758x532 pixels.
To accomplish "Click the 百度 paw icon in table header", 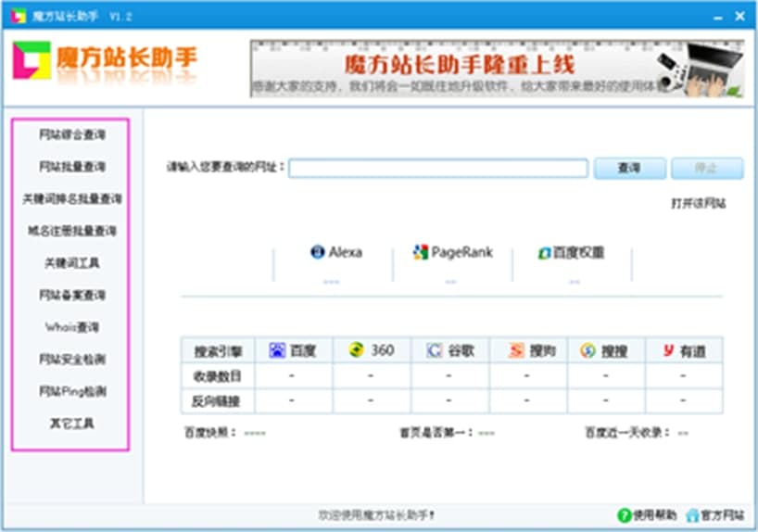I will 277,350.
